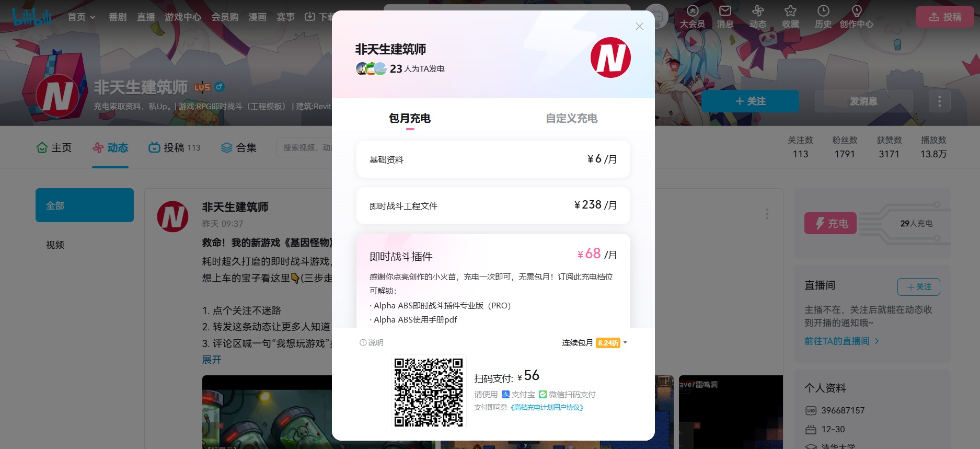Open the 主页 profile tab

(54, 148)
